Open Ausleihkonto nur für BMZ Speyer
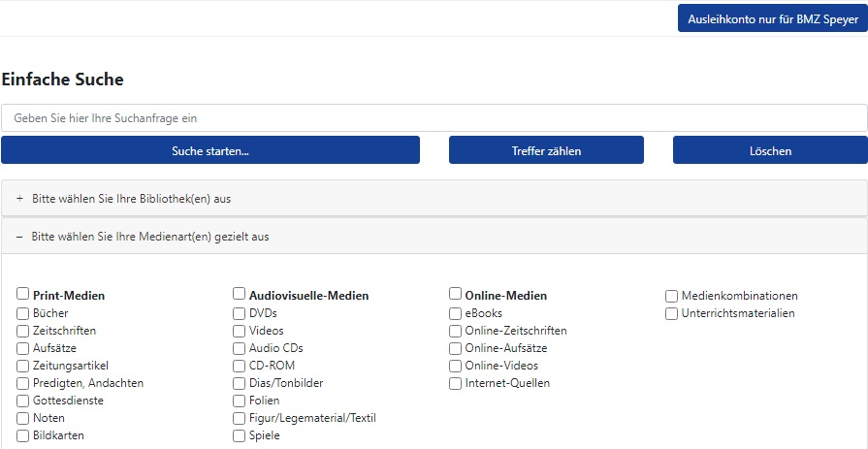This screenshot has height=449, width=868. click(x=773, y=18)
